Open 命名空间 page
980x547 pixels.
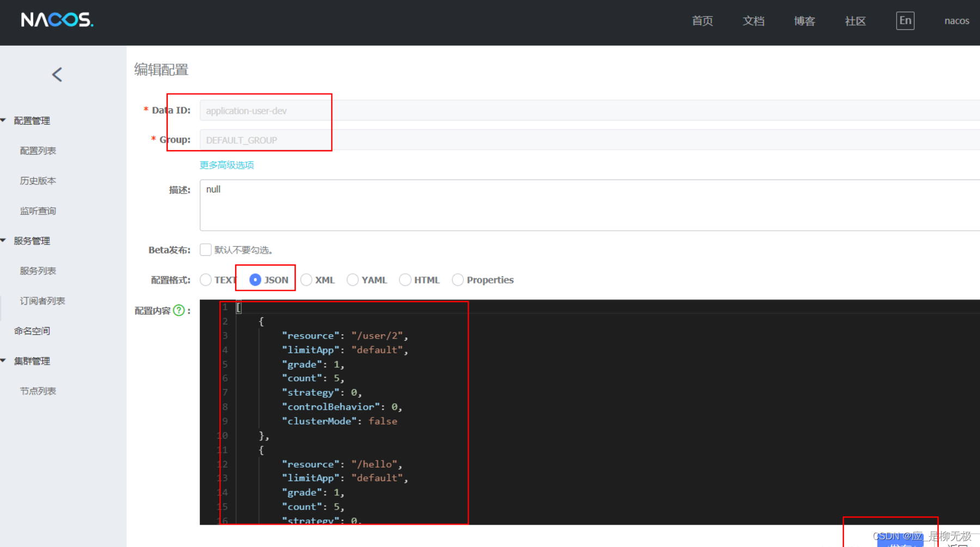[x=32, y=330]
